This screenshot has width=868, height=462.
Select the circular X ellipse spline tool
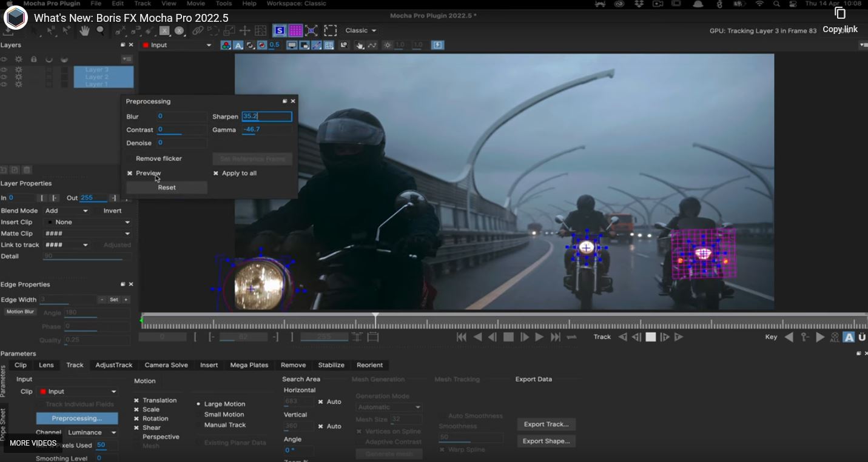[179, 31]
